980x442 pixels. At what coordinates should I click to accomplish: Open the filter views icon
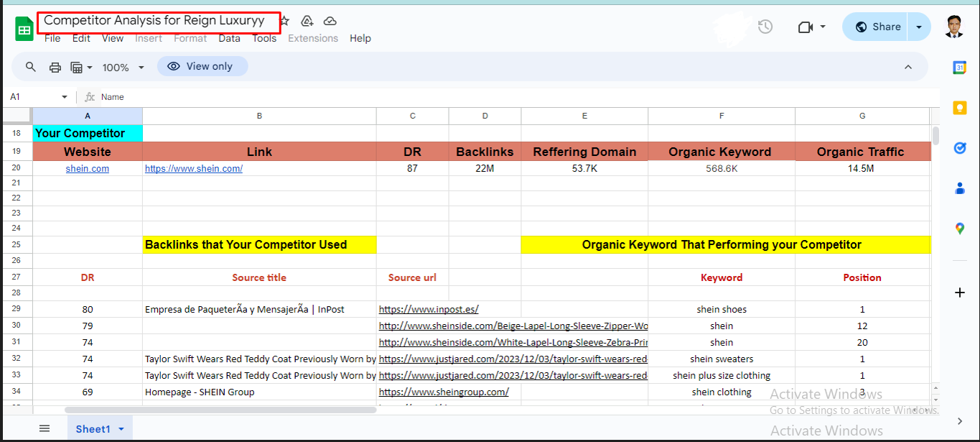[77, 67]
